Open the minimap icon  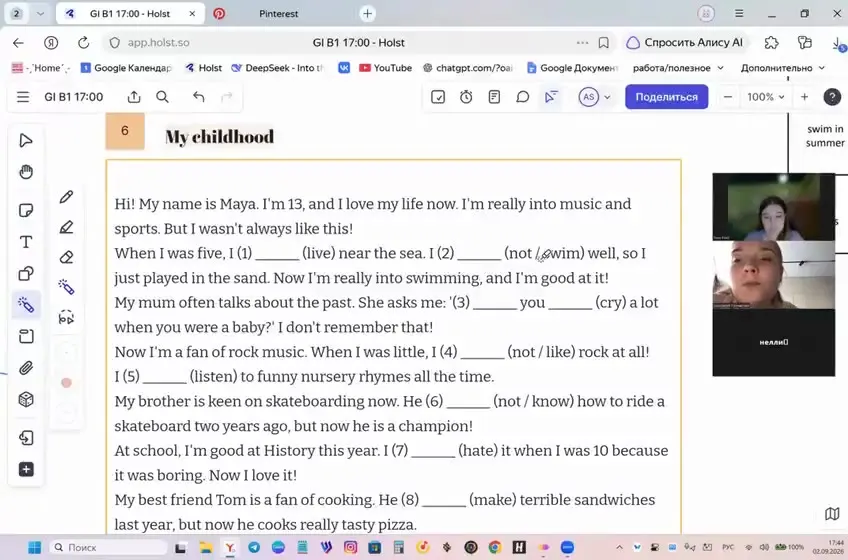[x=832, y=513]
